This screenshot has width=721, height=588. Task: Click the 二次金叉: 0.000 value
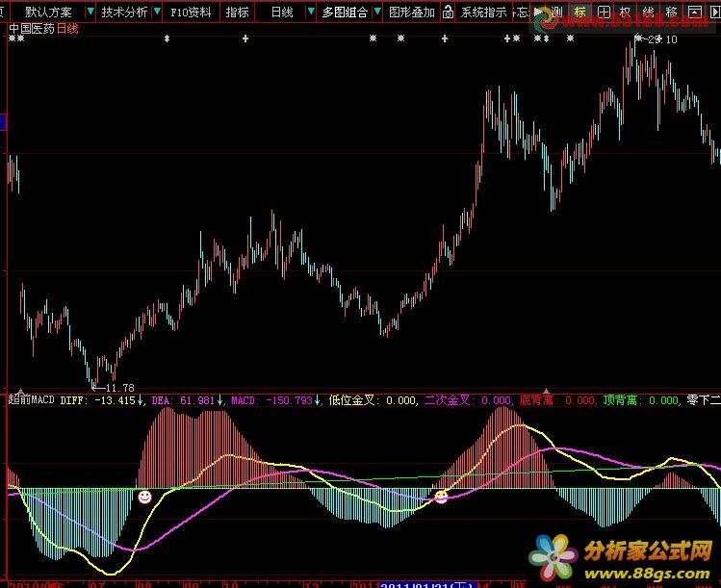click(468, 400)
